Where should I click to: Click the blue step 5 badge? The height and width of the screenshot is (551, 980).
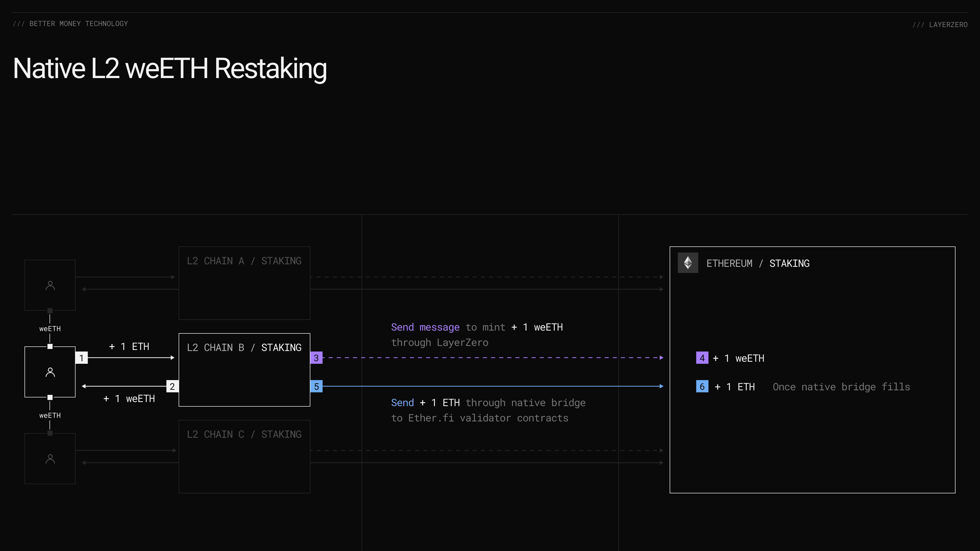click(316, 386)
